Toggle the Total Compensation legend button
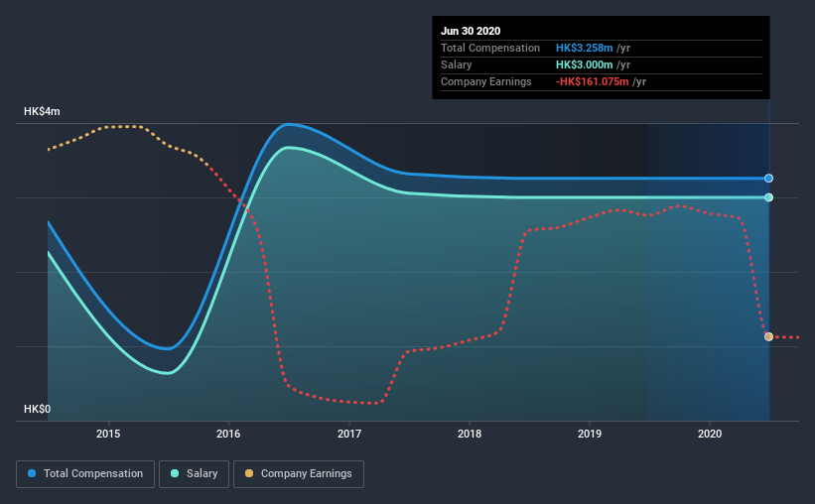The width and height of the screenshot is (815, 504). [85, 474]
